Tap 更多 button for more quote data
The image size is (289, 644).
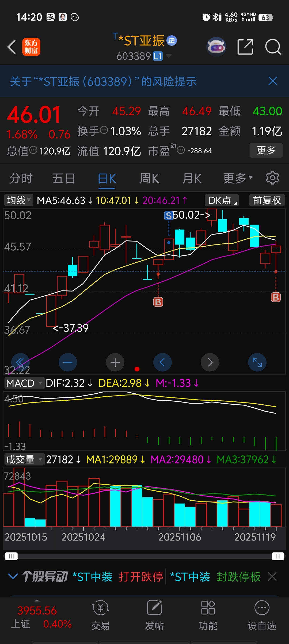point(266,150)
